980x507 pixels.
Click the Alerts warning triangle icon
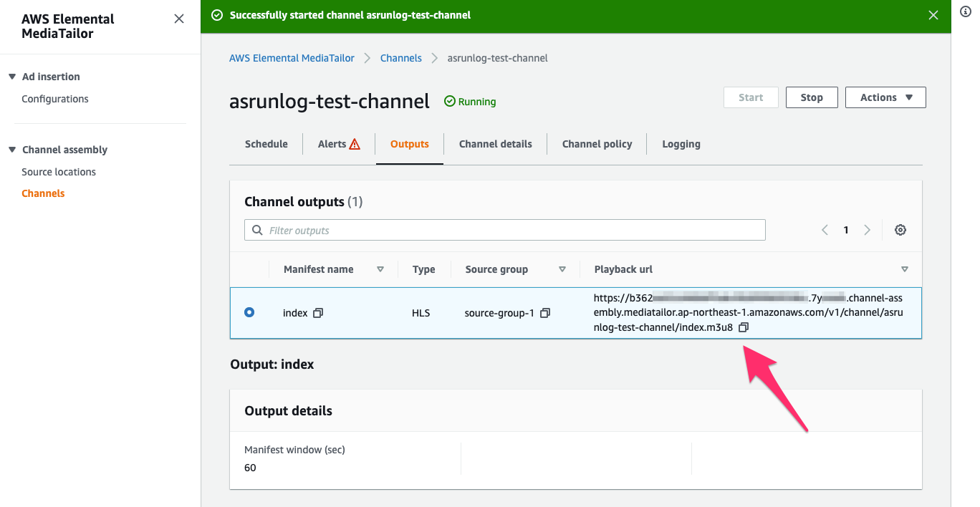355,144
